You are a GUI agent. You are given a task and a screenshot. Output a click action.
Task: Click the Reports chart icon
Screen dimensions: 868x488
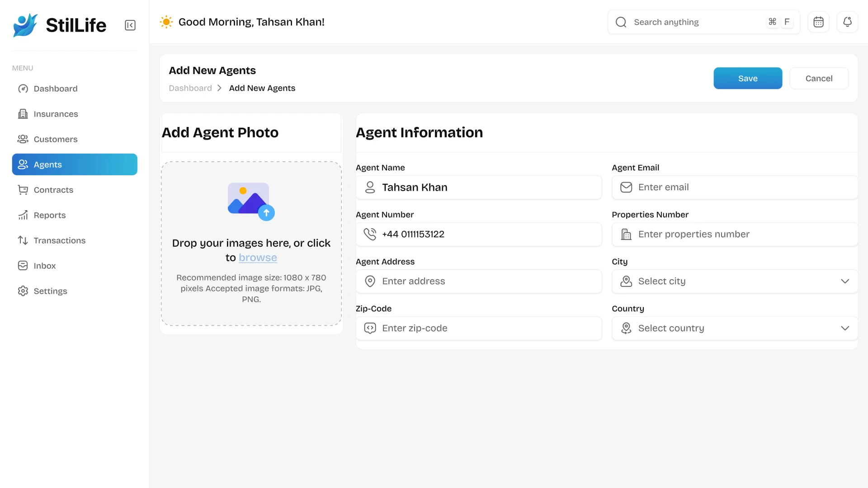coord(23,215)
